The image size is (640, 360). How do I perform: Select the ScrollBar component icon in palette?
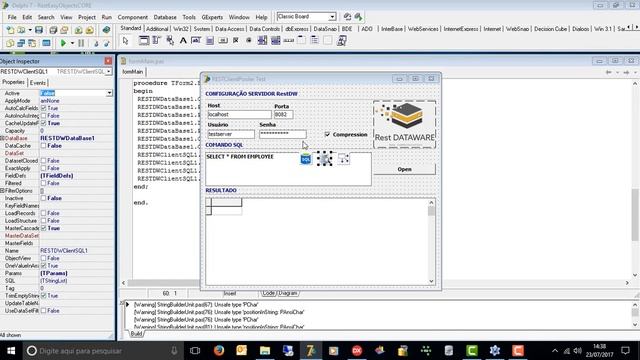click(289, 40)
